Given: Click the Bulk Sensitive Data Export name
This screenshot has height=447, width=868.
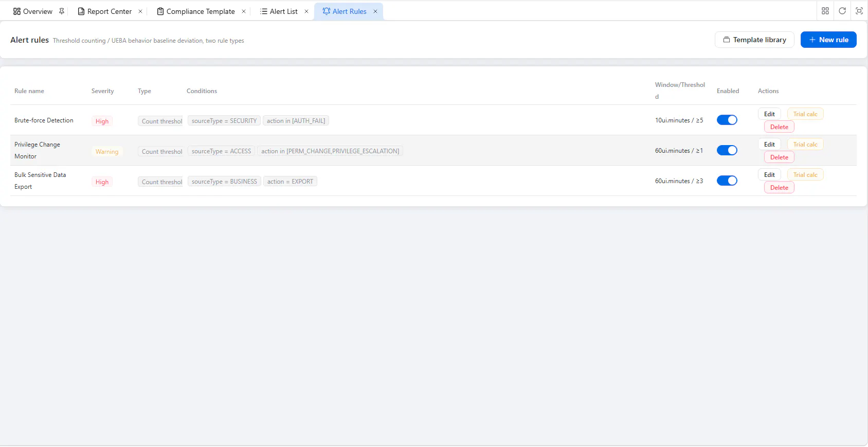Looking at the screenshot, I should point(40,181).
